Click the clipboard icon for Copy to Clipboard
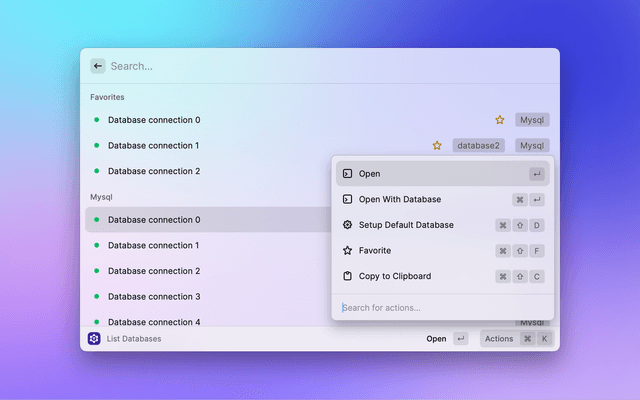 click(x=347, y=276)
